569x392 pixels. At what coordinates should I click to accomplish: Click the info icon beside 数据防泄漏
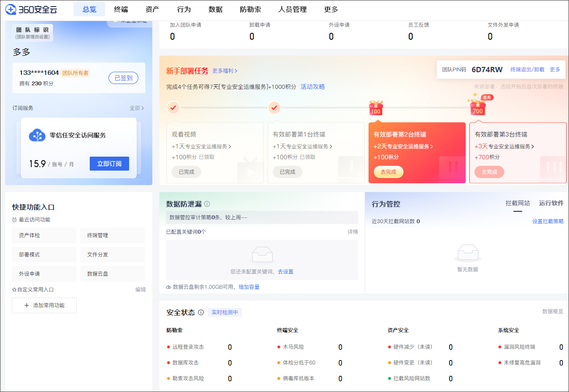click(x=207, y=204)
